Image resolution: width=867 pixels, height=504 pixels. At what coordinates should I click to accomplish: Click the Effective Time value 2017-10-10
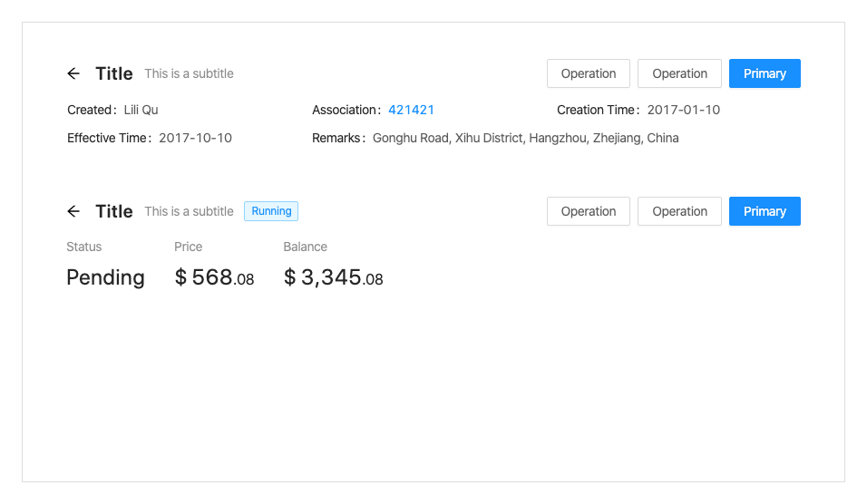[x=195, y=138]
